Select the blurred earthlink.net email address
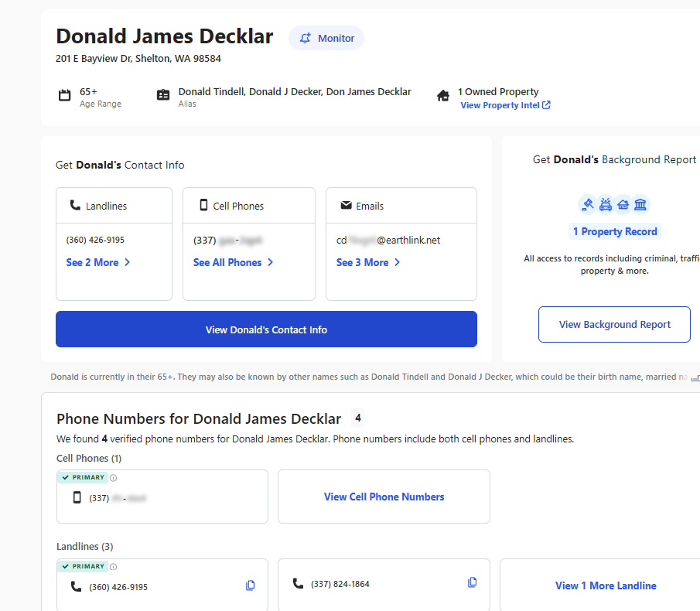 [x=388, y=240]
